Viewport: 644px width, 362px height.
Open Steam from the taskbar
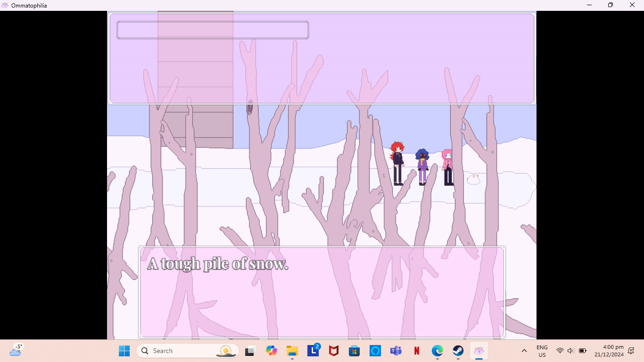coord(458,351)
